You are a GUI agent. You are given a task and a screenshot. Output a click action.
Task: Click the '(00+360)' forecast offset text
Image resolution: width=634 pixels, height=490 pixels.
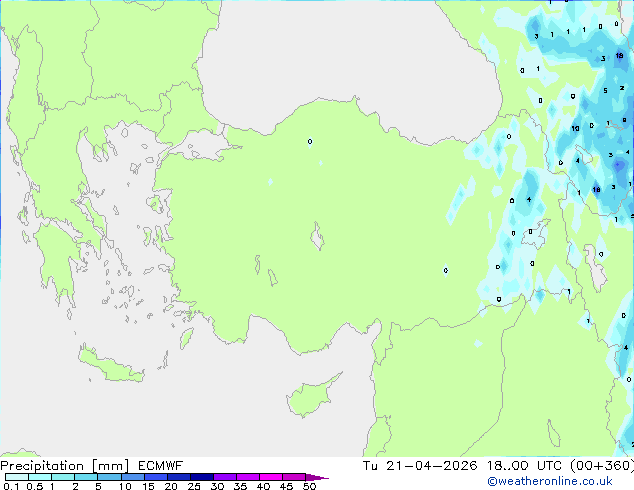tap(602, 466)
